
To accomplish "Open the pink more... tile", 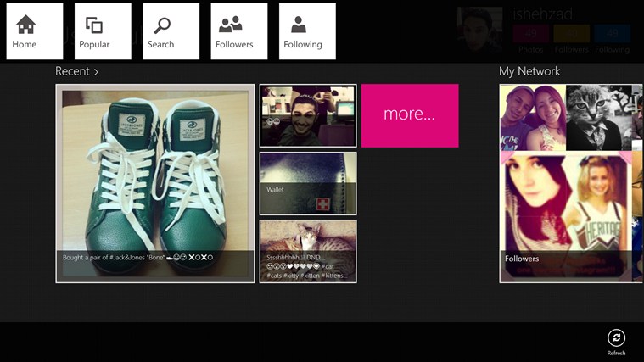I will (x=410, y=114).
